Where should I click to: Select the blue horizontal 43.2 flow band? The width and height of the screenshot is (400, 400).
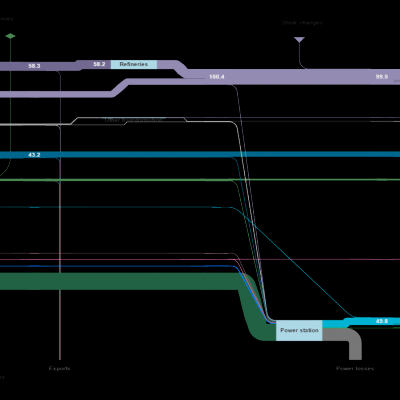pyautogui.click(x=200, y=154)
